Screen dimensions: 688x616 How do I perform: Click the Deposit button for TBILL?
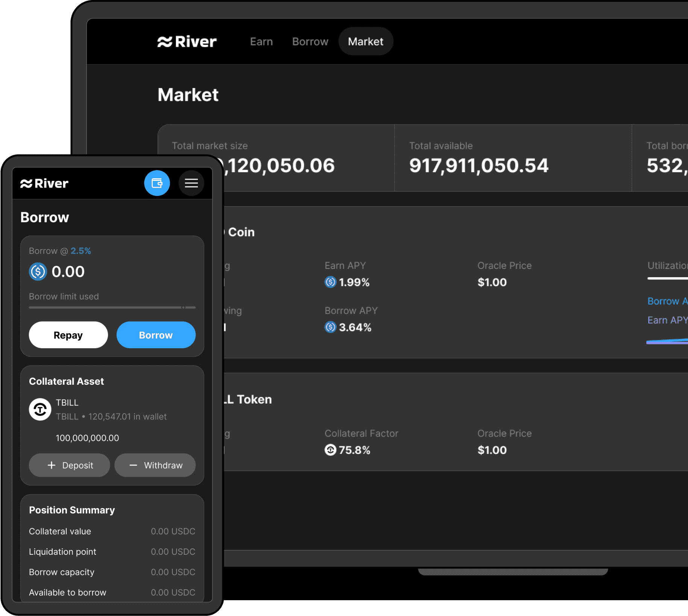(70, 465)
